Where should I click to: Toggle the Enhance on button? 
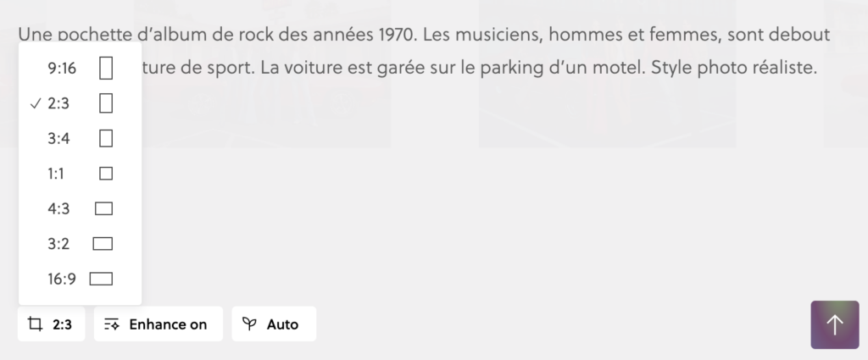tap(158, 324)
